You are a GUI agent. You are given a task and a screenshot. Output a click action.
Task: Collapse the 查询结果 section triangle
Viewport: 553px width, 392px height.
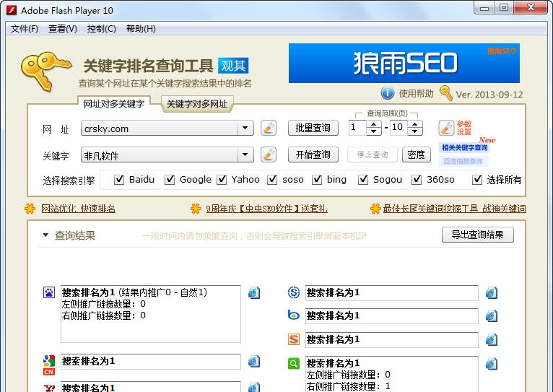(45, 235)
